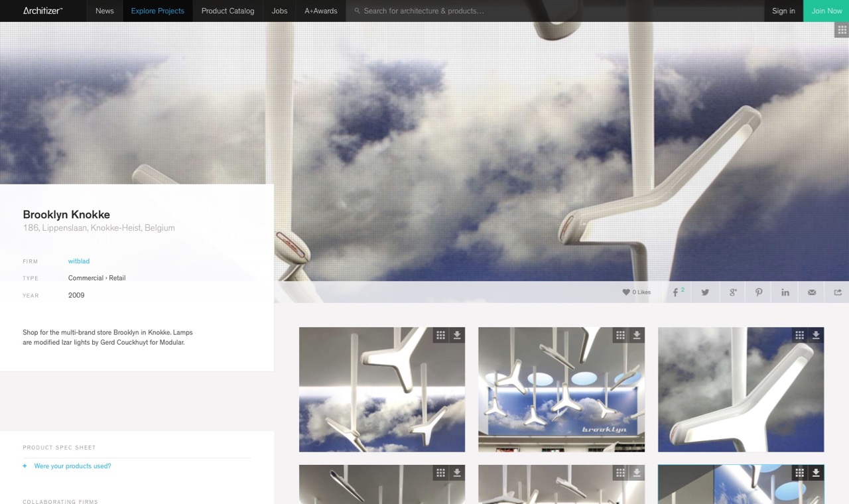
Task: Go to the News menu item
Action: 104,11
